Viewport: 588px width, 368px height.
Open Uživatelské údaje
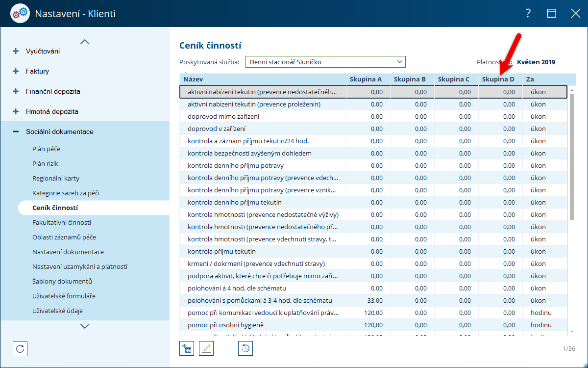point(57,311)
